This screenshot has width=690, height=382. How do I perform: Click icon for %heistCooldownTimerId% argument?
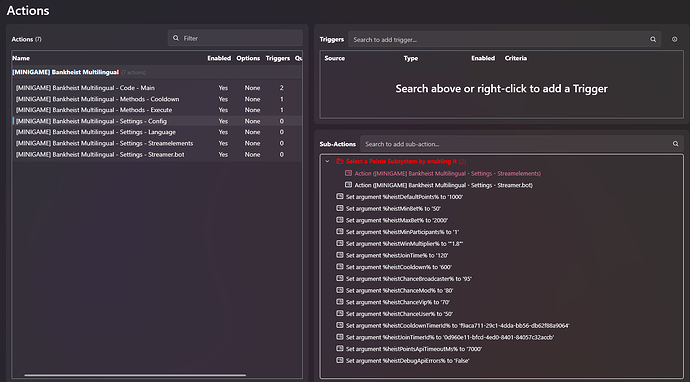point(340,325)
